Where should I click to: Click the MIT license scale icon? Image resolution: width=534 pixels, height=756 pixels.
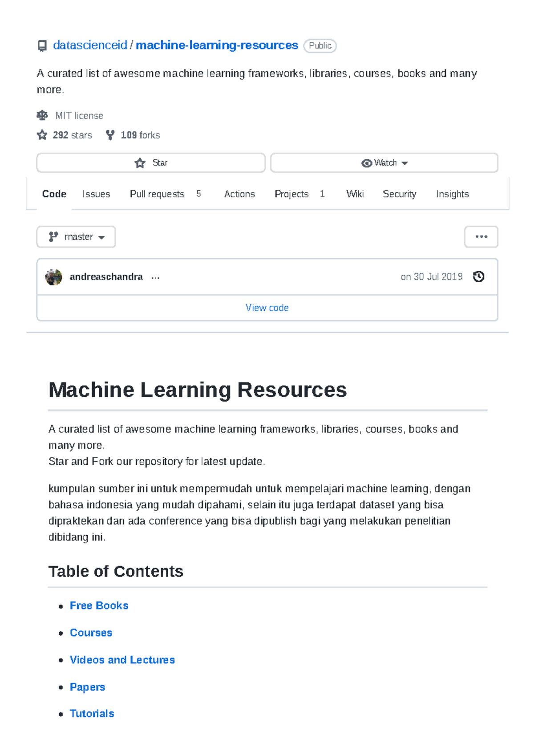[42, 116]
